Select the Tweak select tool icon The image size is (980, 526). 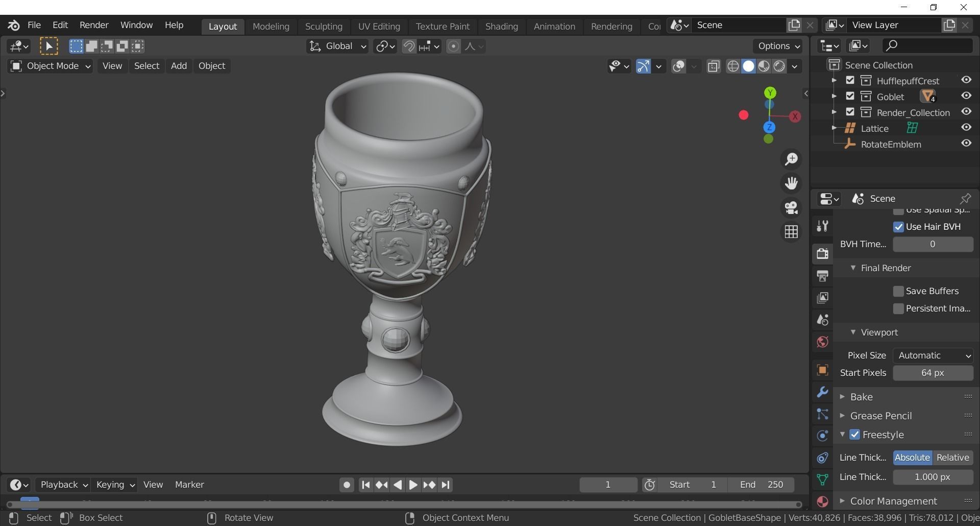49,46
